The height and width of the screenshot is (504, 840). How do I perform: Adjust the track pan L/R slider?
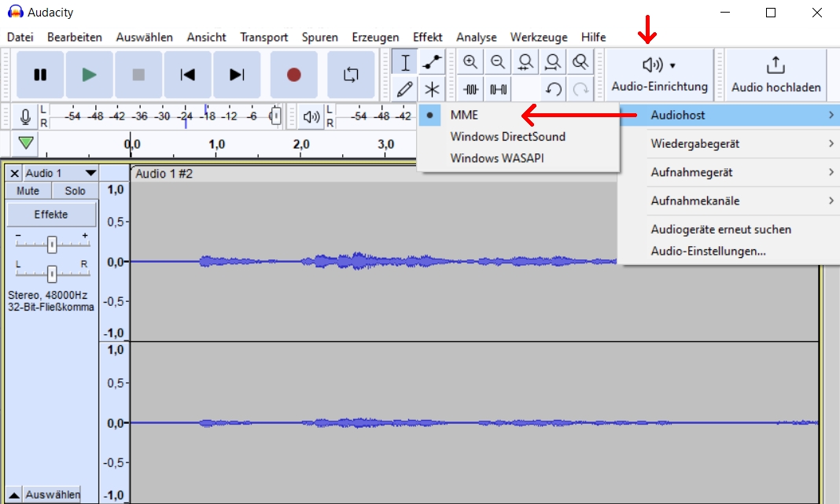click(x=52, y=274)
